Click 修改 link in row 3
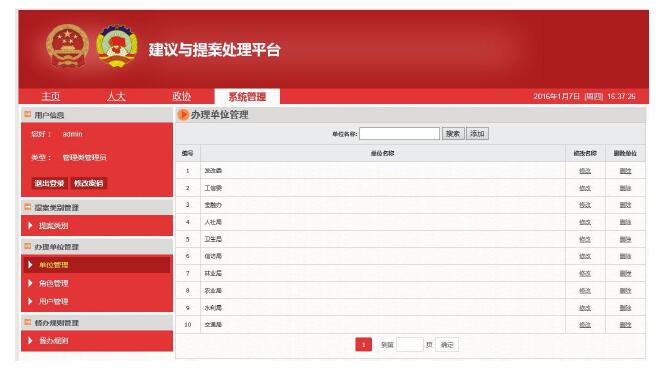Viewport: 671px width, 373px height. pyautogui.click(x=585, y=205)
